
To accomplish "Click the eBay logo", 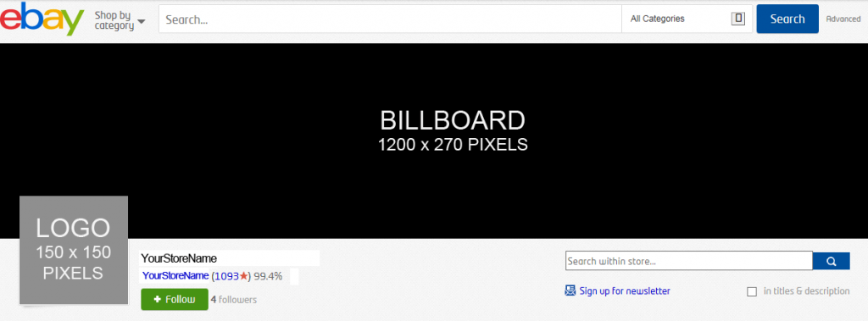I will 42,19.
